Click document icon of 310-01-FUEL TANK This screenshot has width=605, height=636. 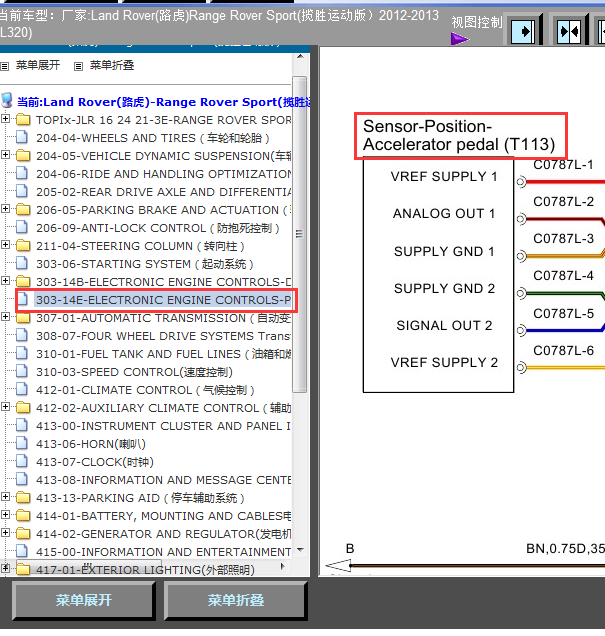pos(22,353)
